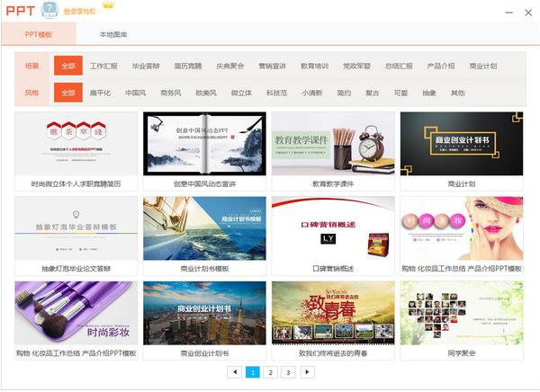This screenshot has height=392, width=540.
Task: Filter scene by 教育培训
Action: [314, 66]
